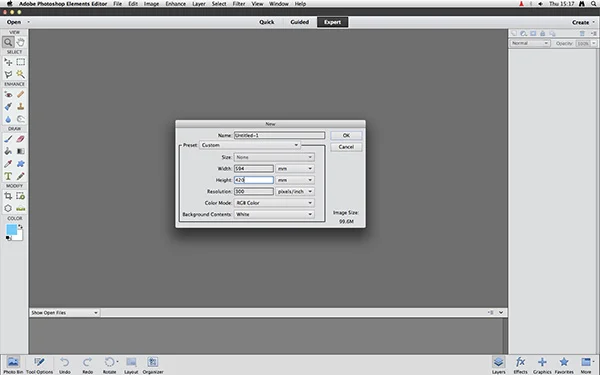Viewport: 600px width, 375px height.
Task: Select the Custom Shape tool
Action: [x=21, y=164]
